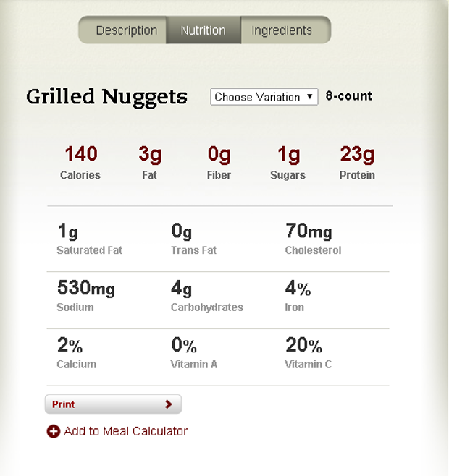This screenshot has height=476, width=449.
Task: Open the Choose Variation dropdown
Action: point(264,97)
